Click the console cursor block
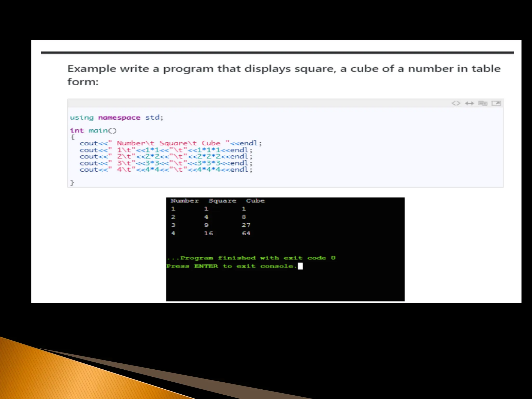This screenshot has height=399, width=532. click(x=300, y=266)
